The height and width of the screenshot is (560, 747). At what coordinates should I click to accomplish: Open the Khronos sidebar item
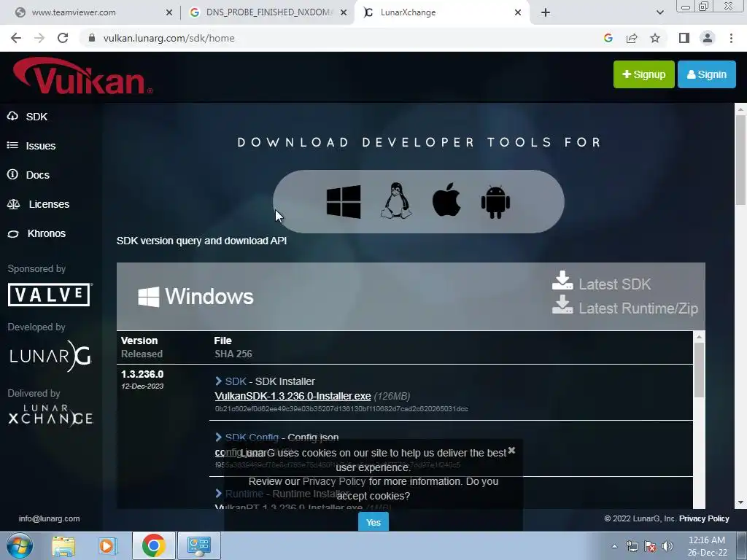point(36,233)
